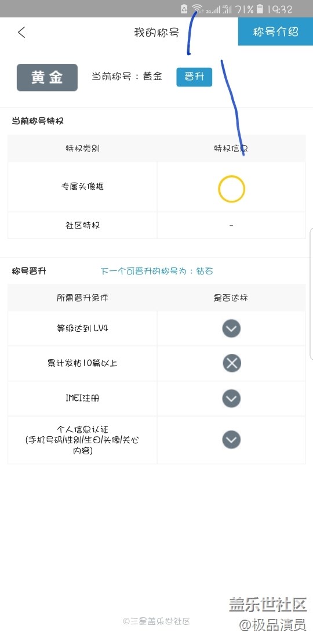Screen dimensions: 313x644
Task: Tap the 累计发帖10篇以上 condition text
Action: pos(82,363)
